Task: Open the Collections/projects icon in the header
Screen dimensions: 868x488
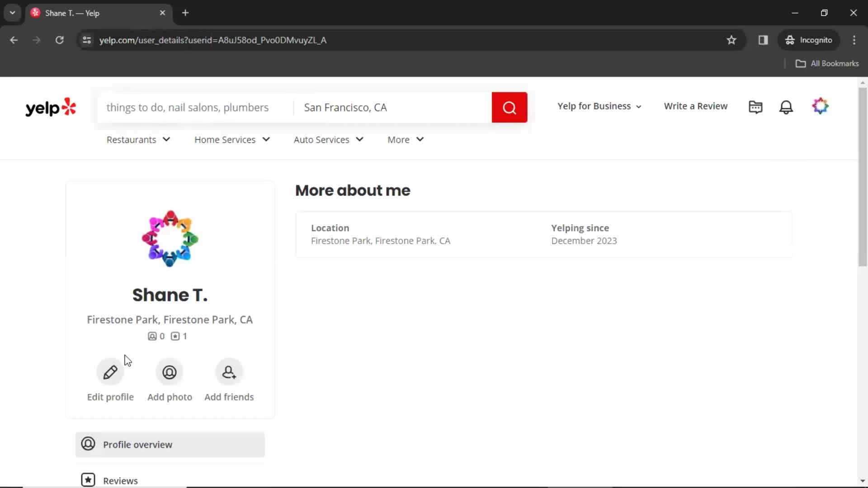Action: (755, 107)
